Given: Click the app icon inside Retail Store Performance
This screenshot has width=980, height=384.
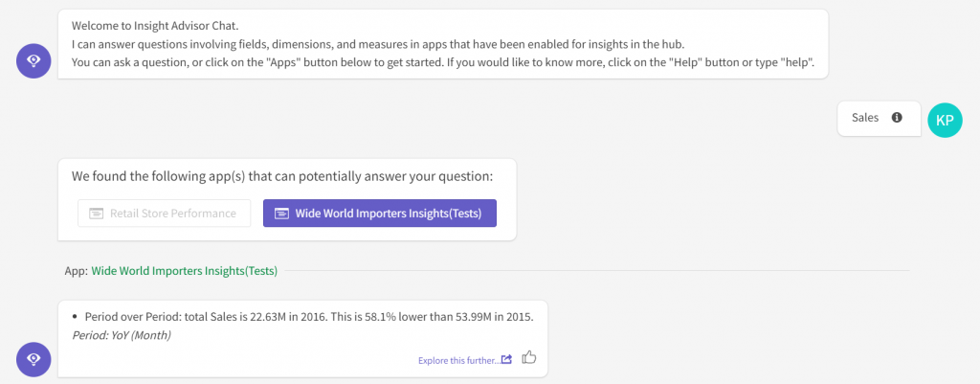Looking at the screenshot, I should pyautogui.click(x=96, y=214).
